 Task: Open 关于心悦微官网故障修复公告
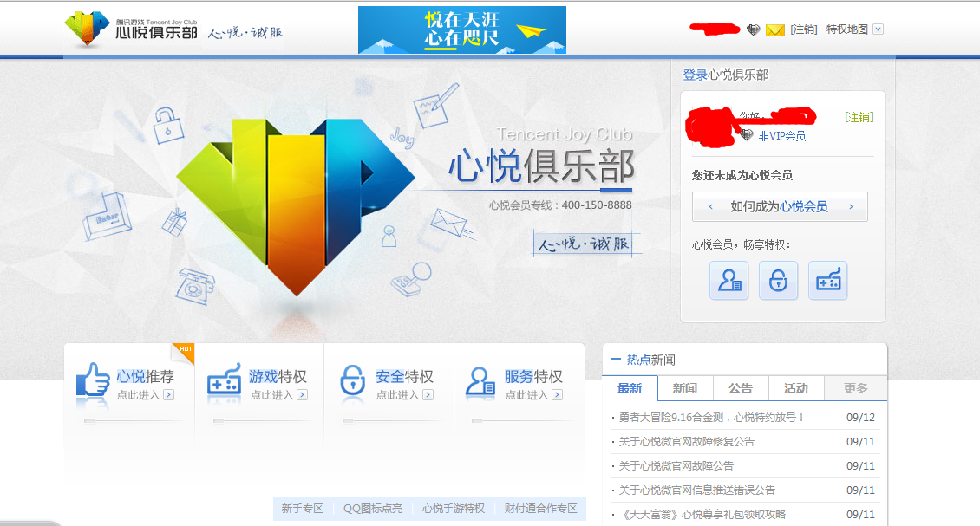[686, 442]
